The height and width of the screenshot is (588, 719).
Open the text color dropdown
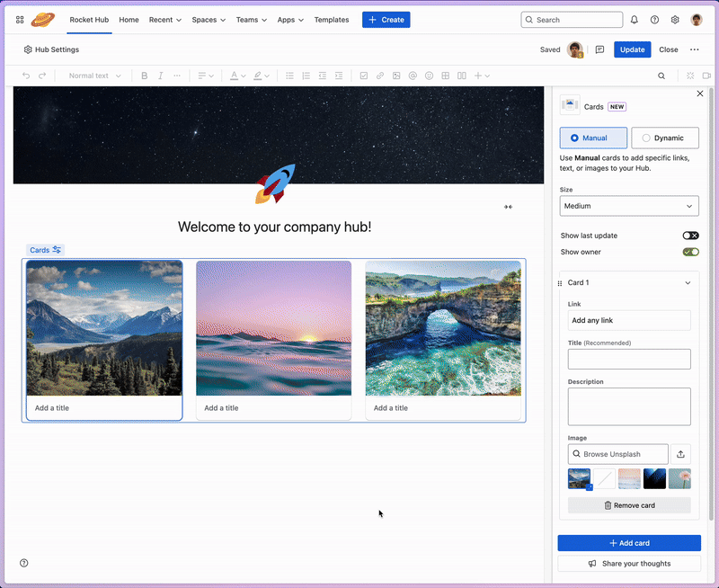point(237,76)
